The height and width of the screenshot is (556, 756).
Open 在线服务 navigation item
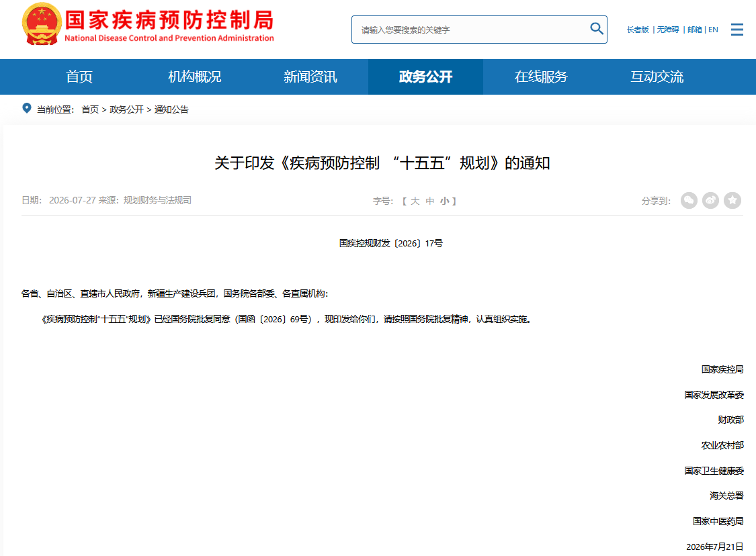[x=541, y=77]
